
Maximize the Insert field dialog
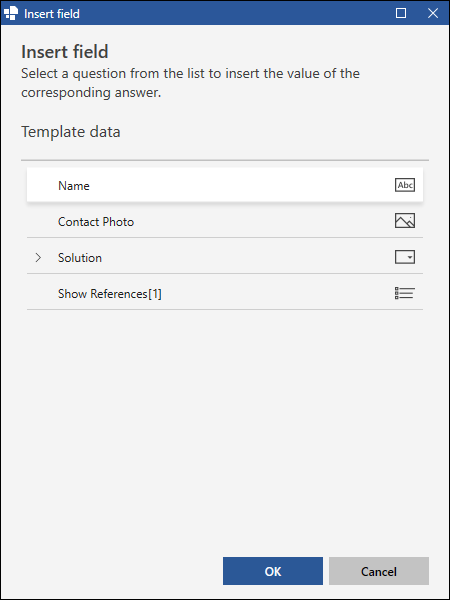(401, 13)
